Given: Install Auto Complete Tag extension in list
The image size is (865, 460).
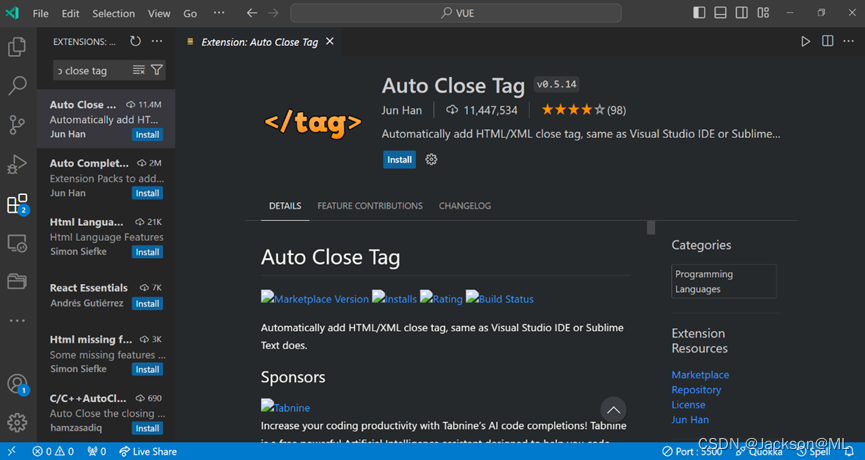Looking at the screenshot, I should tap(147, 193).
